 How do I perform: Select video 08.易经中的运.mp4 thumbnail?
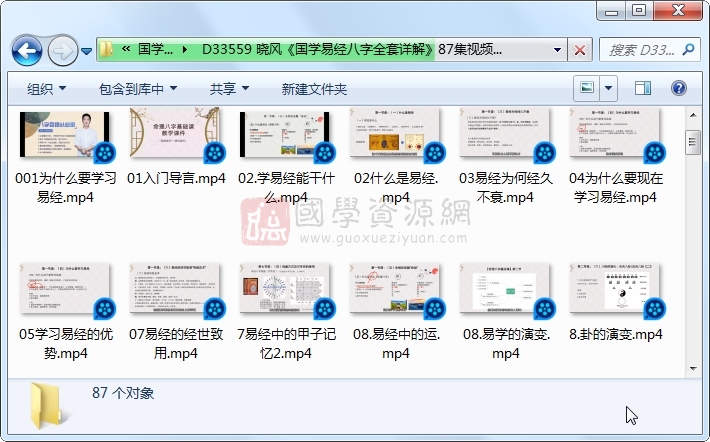click(x=395, y=289)
